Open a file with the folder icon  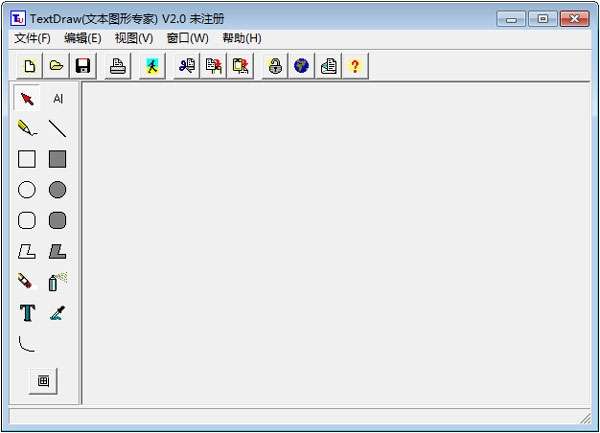pyautogui.click(x=56, y=66)
